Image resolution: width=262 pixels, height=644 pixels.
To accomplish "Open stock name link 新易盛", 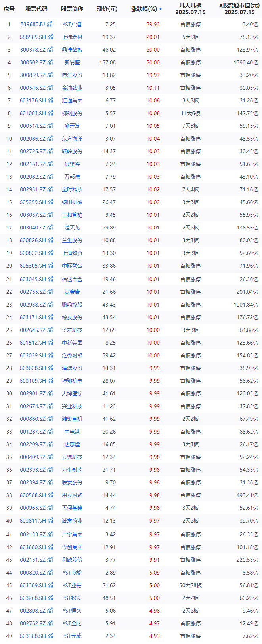I will click(x=72, y=62).
